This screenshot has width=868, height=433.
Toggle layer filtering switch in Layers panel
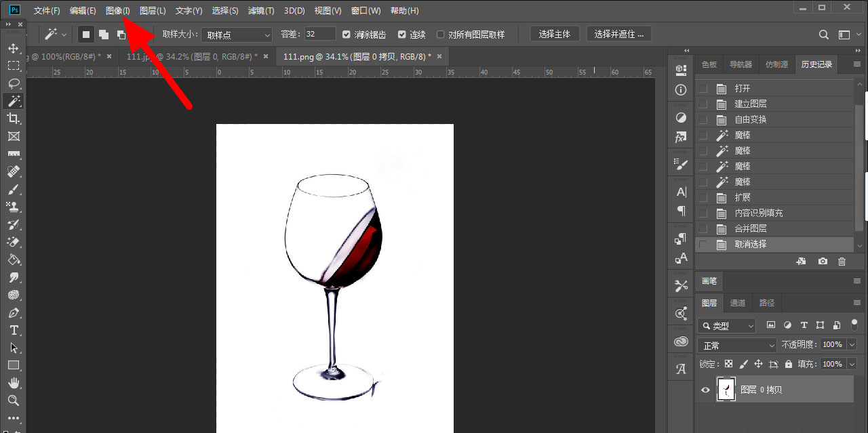(854, 325)
